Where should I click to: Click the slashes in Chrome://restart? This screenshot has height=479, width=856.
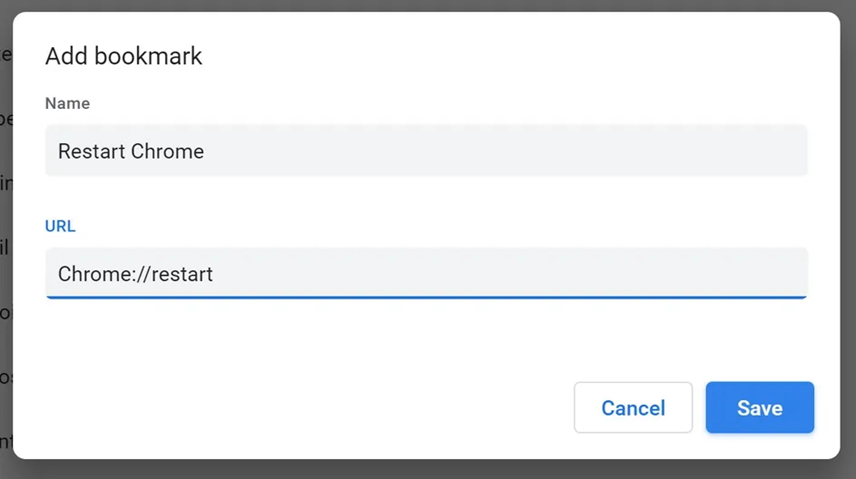144,274
